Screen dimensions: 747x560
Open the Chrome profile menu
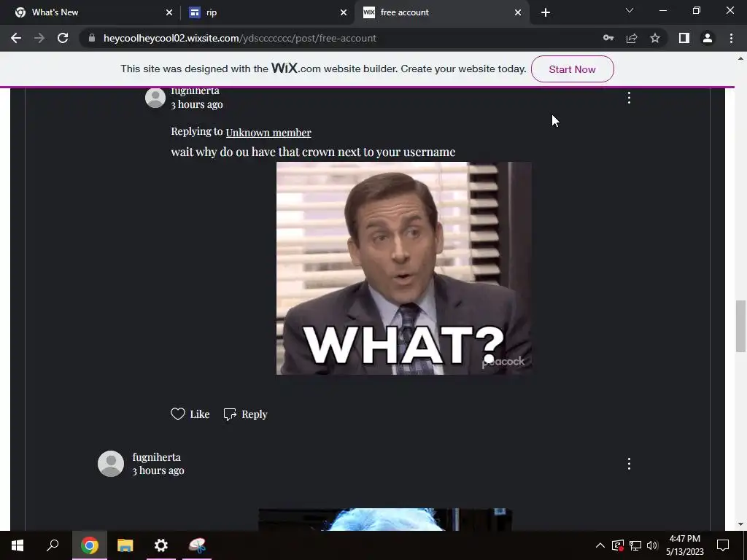[x=708, y=38]
